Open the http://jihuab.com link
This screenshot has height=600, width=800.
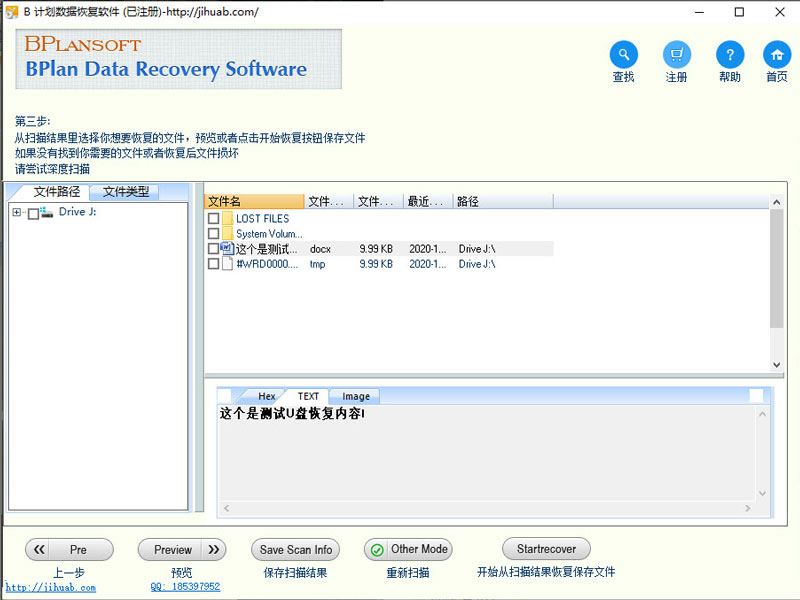pyautogui.click(x=51, y=587)
